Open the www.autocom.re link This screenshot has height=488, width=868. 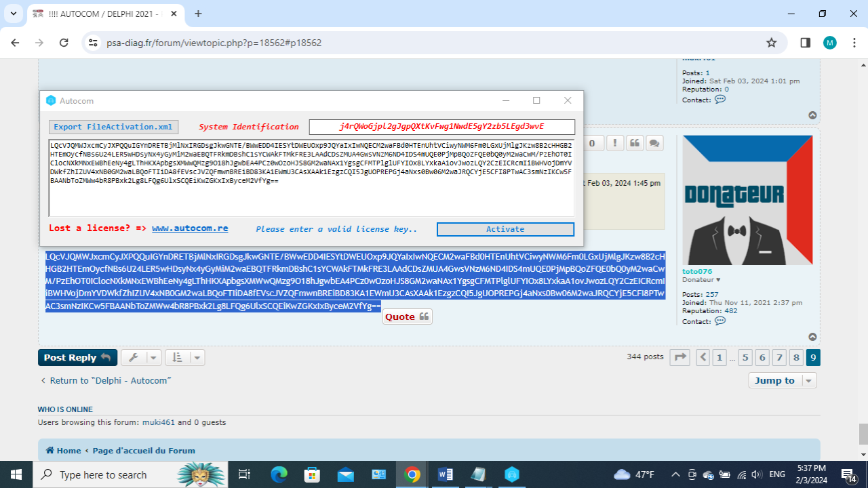[x=190, y=228]
